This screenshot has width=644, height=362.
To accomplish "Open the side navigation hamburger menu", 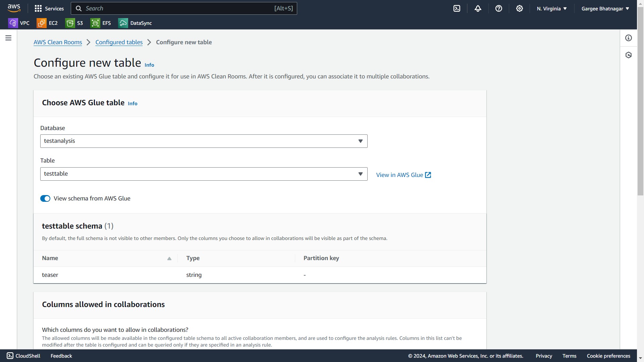I will 8,38.
